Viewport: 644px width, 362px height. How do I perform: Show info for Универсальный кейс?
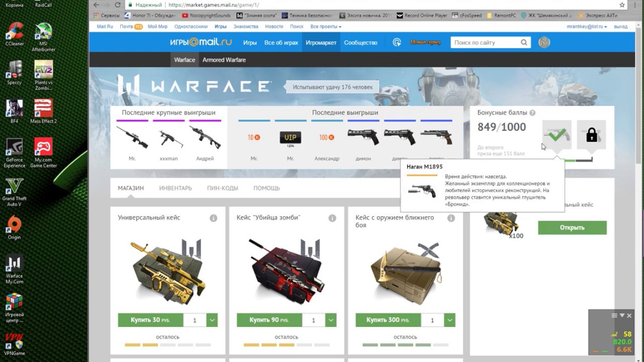coord(213,218)
